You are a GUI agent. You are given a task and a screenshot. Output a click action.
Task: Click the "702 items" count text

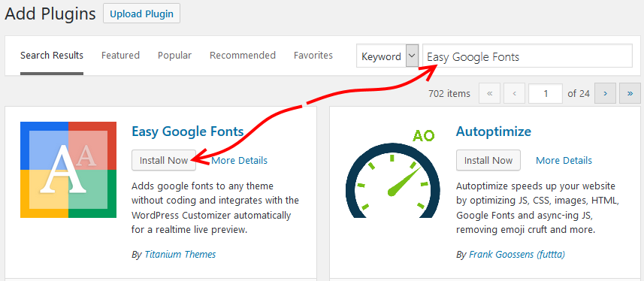[x=449, y=94]
